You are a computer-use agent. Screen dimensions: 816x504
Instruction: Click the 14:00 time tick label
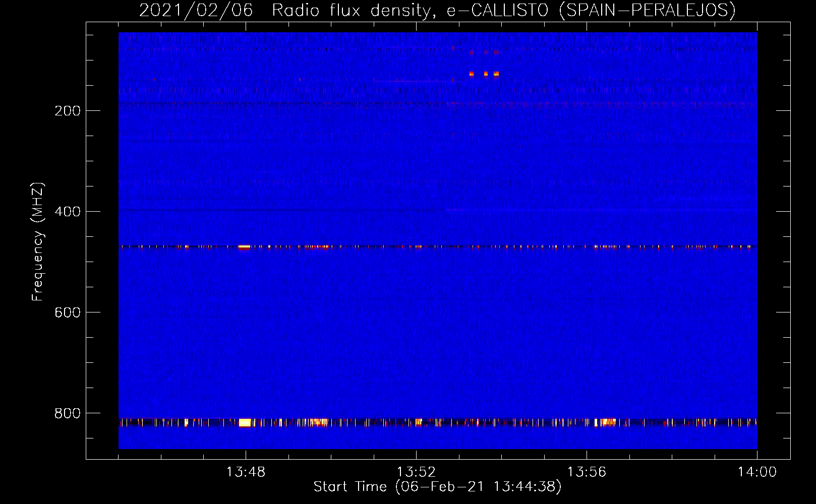[x=757, y=472]
